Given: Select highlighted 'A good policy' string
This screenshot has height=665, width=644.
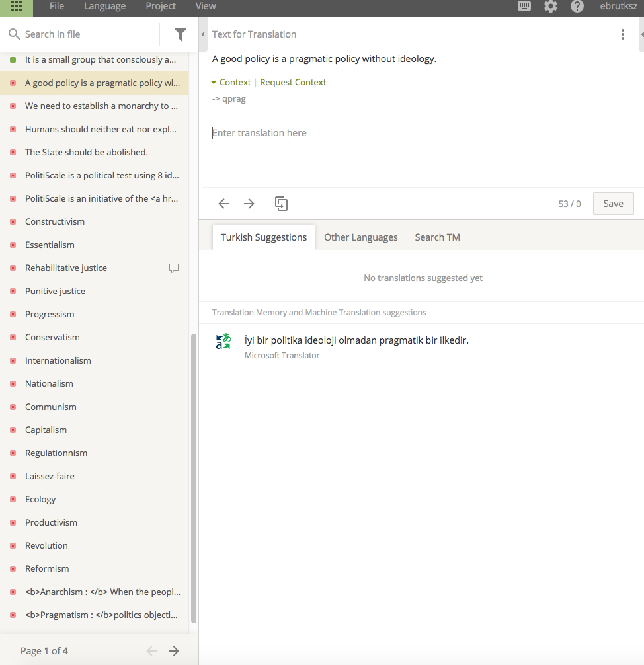Looking at the screenshot, I should (94, 83).
